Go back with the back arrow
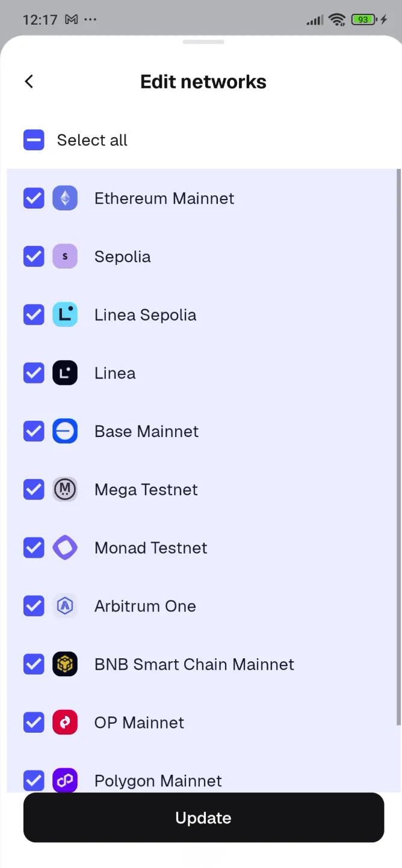Screen dimensions: 402x868 click(x=29, y=81)
